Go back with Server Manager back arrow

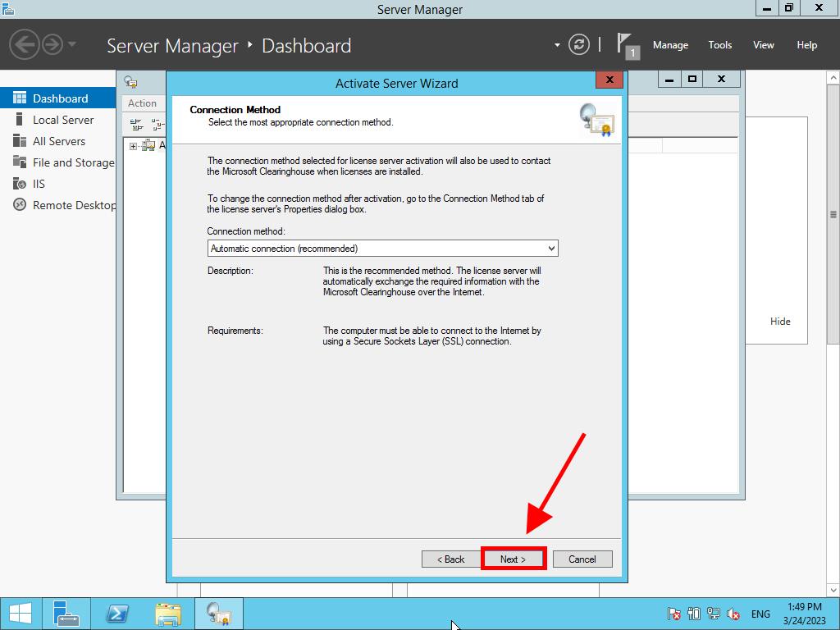(24, 44)
